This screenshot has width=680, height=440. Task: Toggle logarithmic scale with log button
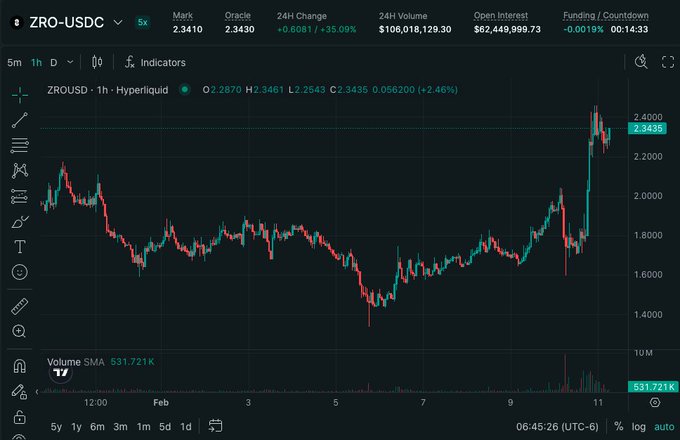point(639,427)
